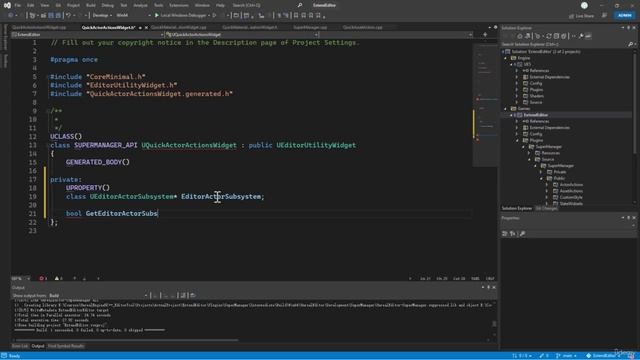640x360 pixels.
Task: Click the ADMIN badge button
Action: [x=624, y=15]
